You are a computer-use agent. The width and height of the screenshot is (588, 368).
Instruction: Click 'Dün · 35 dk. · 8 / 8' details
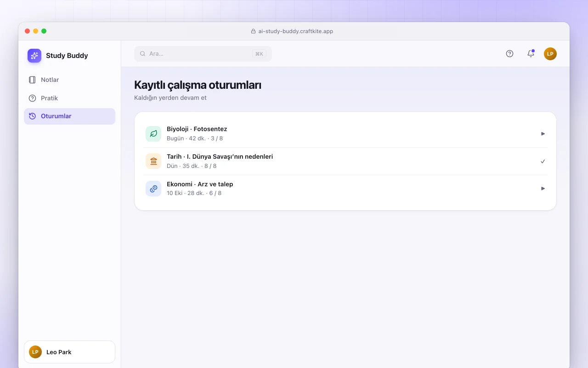pos(192,166)
